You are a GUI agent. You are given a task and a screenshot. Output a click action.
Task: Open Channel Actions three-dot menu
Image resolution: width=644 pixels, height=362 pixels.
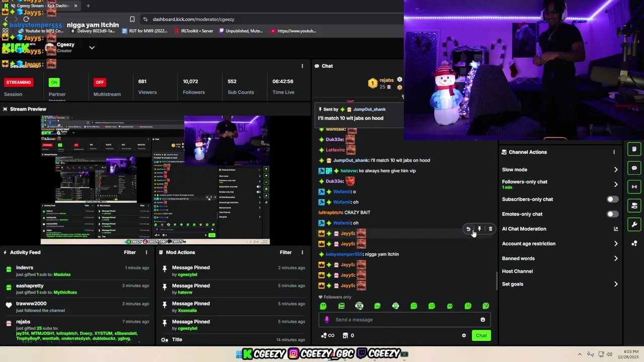coord(614,152)
